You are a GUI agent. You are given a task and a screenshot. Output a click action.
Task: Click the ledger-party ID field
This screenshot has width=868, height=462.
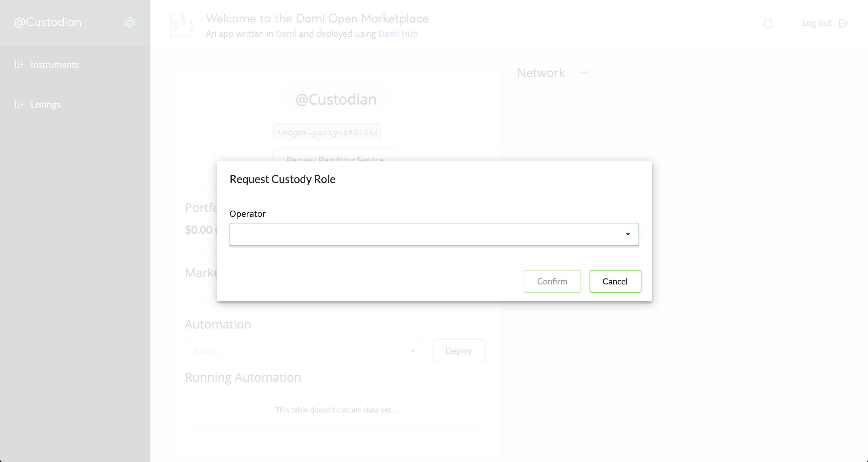pyautogui.click(x=327, y=133)
